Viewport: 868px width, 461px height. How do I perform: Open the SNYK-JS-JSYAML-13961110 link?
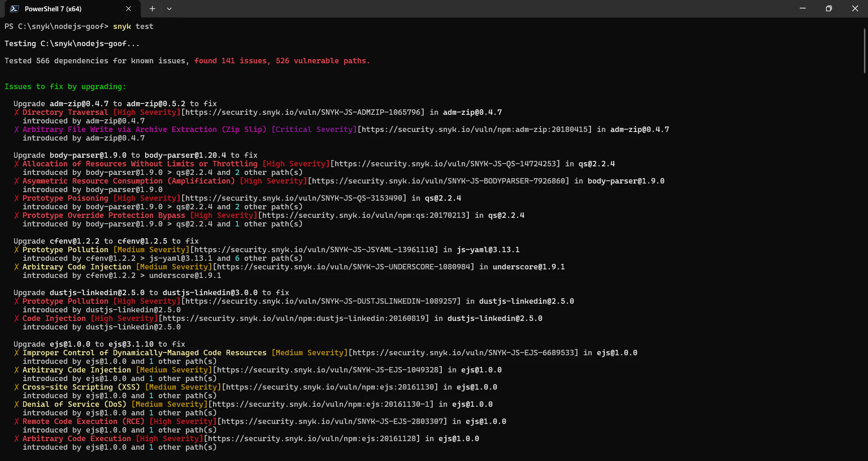pyautogui.click(x=314, y=249)
